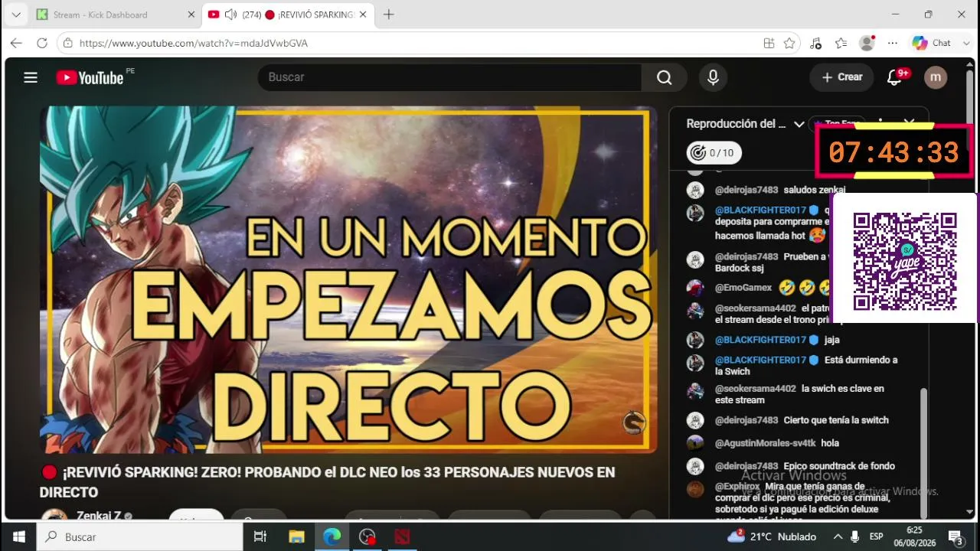Click the chat panel scrollbar thumb

click(923, 452)
